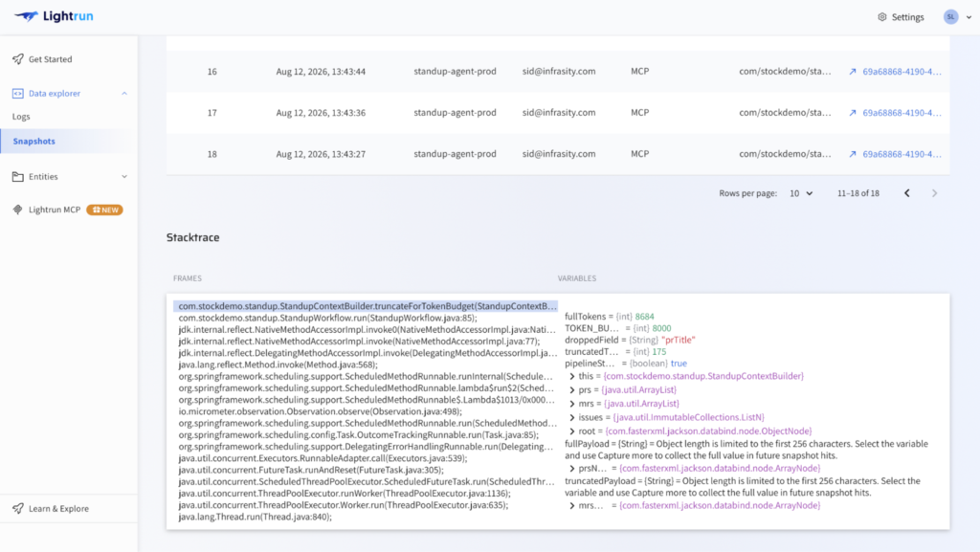Click the NEW badge next to Lightrun MCP
This screenshot has width=980, height=552.
pyautogui.click(x=104, y=210)
